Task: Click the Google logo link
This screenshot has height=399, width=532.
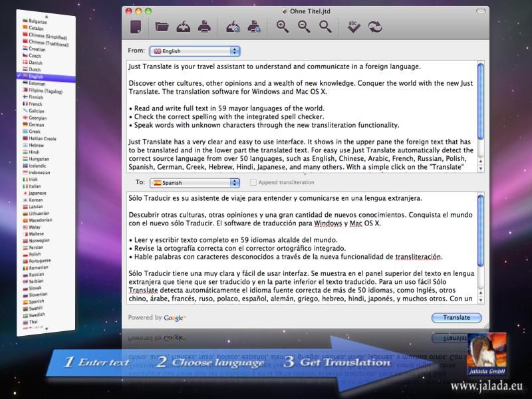Action: tap(174, 318)
